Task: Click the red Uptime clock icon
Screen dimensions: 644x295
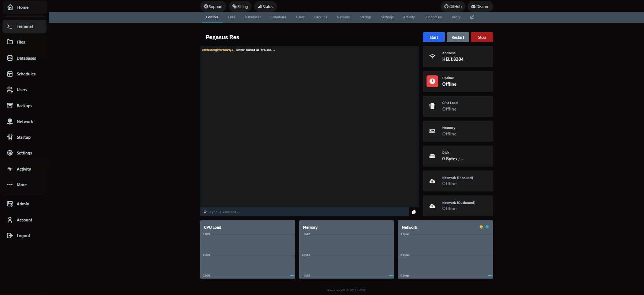Action: 432,81
